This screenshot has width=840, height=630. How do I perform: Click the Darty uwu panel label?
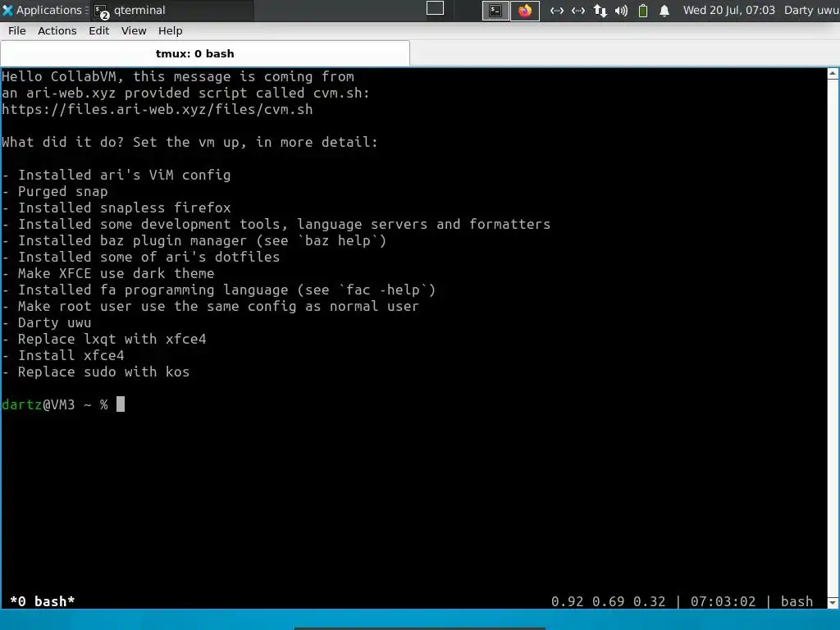pyautogui.click(x=811, y=10)
